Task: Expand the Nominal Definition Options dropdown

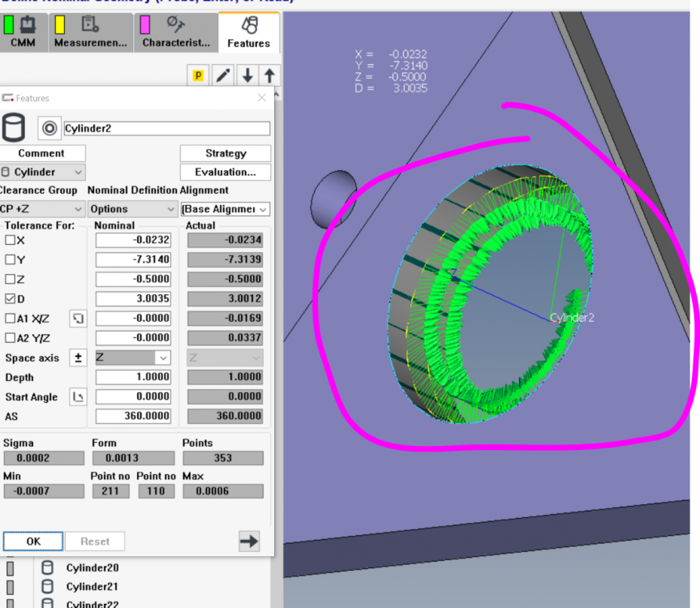Action: 132,209
